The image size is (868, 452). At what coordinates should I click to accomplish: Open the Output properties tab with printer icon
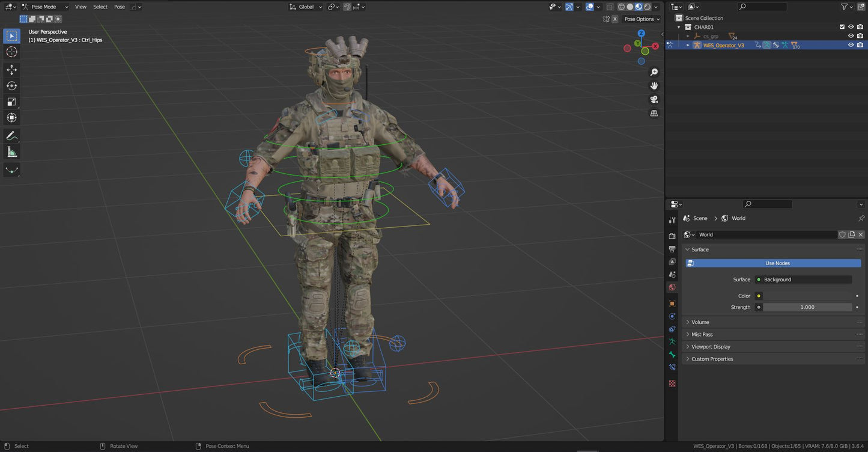click(x=672, y=249)
